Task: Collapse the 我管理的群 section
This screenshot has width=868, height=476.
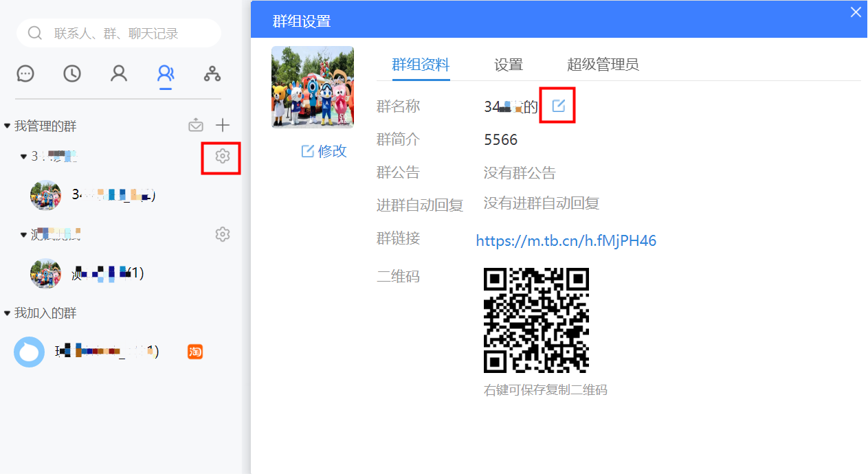Action: click(x=7, y=126)
